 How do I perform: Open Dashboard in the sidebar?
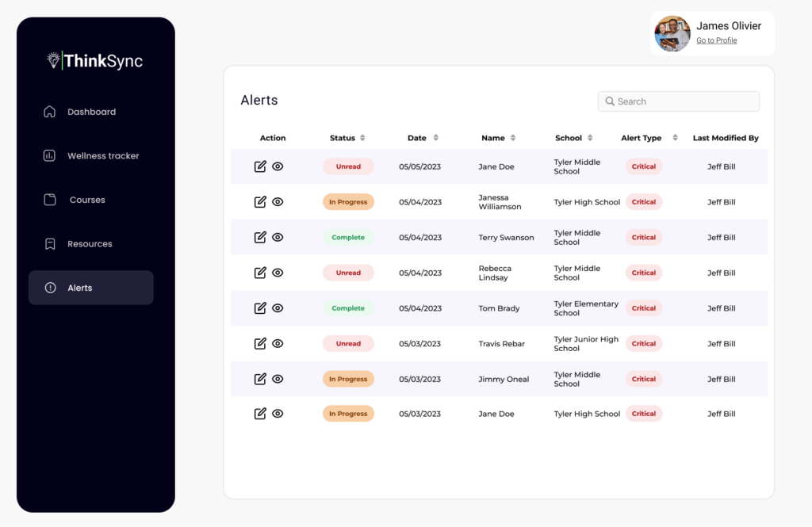pyautogui.click(x=90, y=112)
